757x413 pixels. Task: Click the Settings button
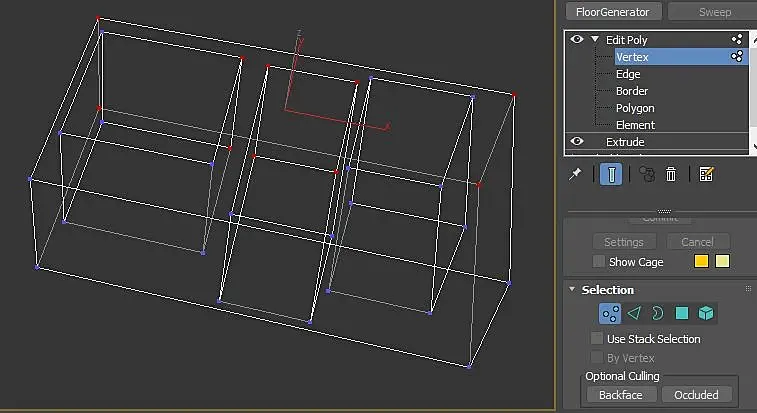tap(624, 242)
